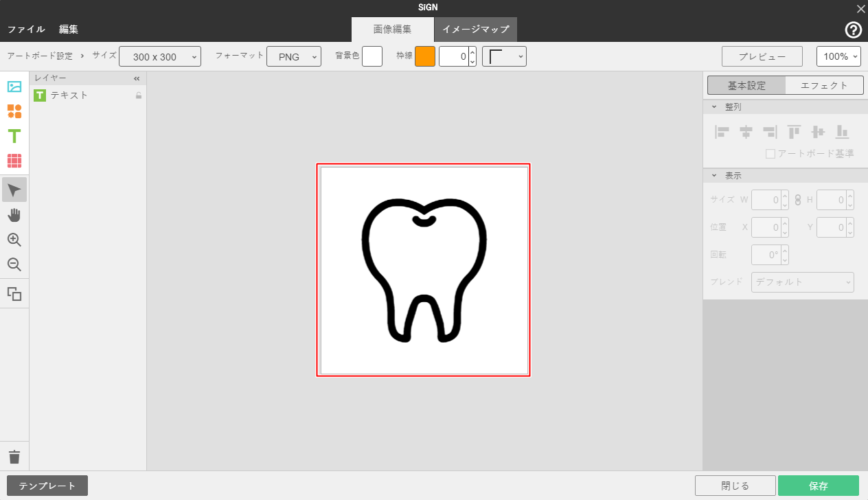Click the サイズ W input field

pos(766,200)
